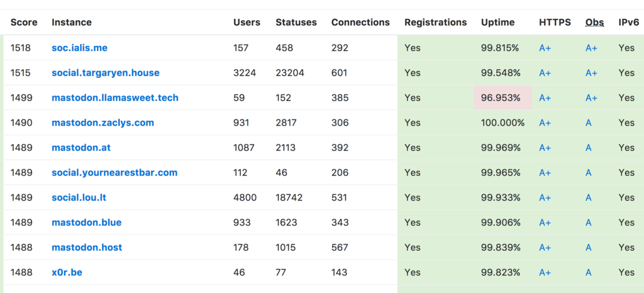644x293 pixels.
Task: Sort table by the Statuses column header
Action: (296, 22)
